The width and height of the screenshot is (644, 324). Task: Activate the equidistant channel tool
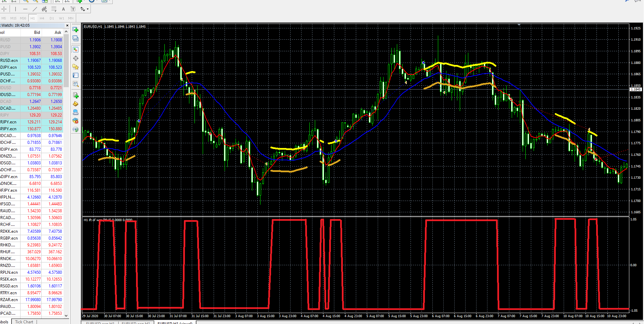[x=44, y=9]
